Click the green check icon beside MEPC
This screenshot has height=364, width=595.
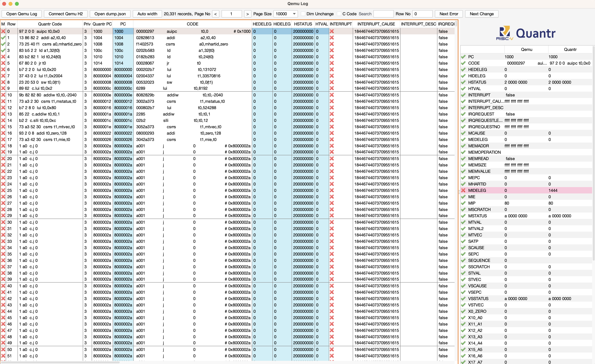point(463,178)
